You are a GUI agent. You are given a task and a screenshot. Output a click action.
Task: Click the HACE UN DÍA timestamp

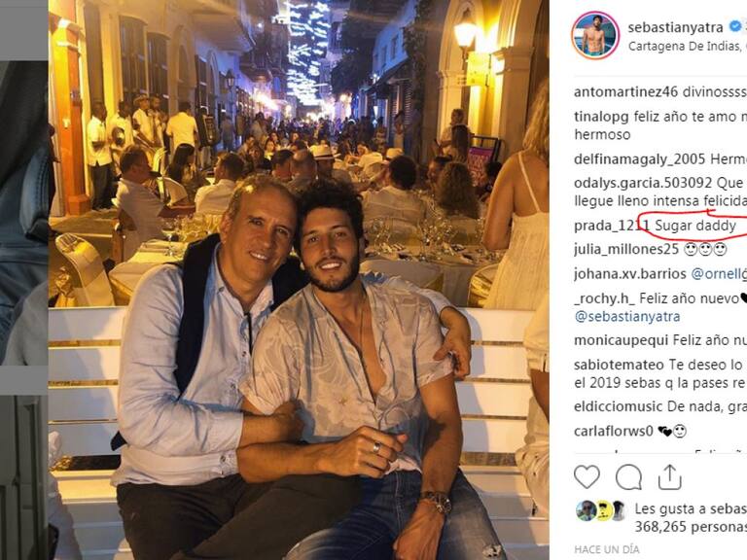pyautogui.click(x=607, y=549)
